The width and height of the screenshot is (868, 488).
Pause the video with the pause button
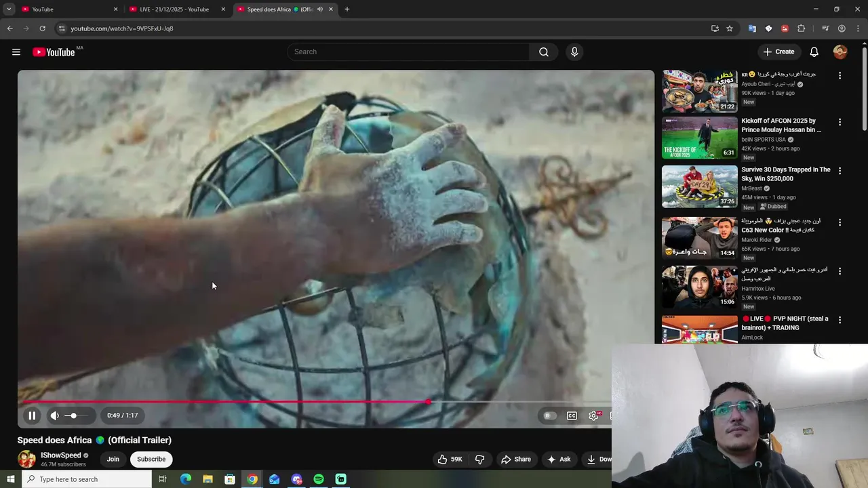[32, 415]
